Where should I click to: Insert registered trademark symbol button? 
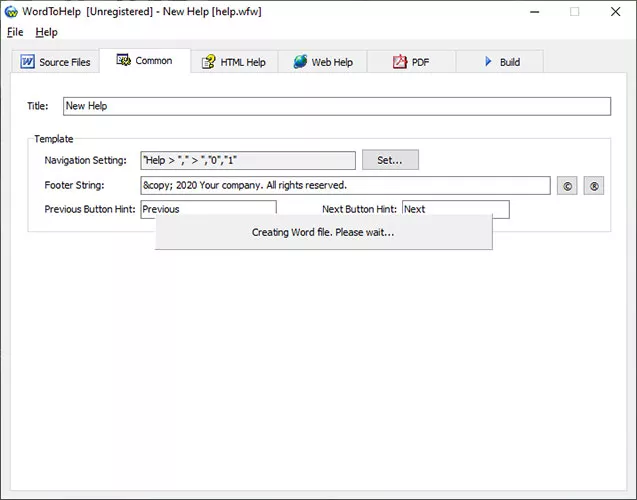tap(594, 186)
